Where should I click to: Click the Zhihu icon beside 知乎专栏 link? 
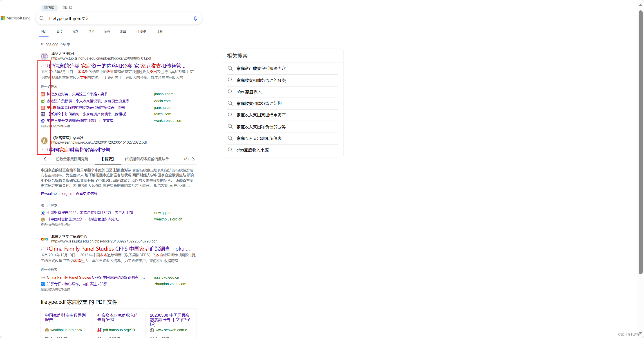click(x=42, y=284)
